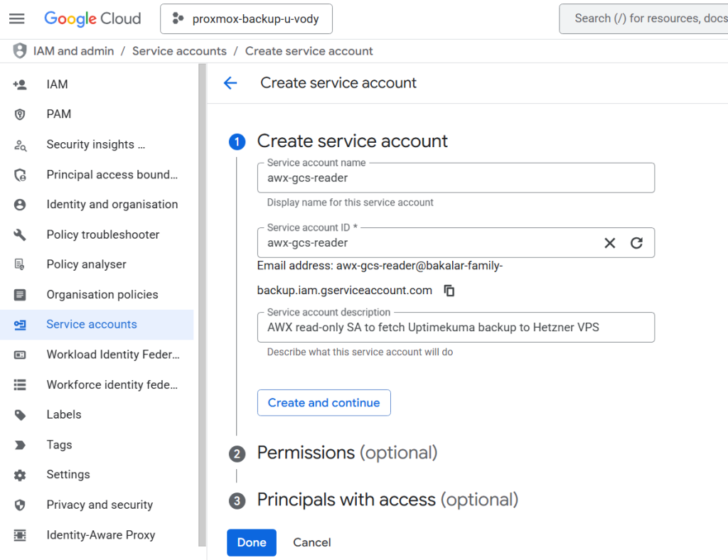Navigate to Service accounts breadcrumb
This screenshot has width=728, height=560.
[179, 50]
